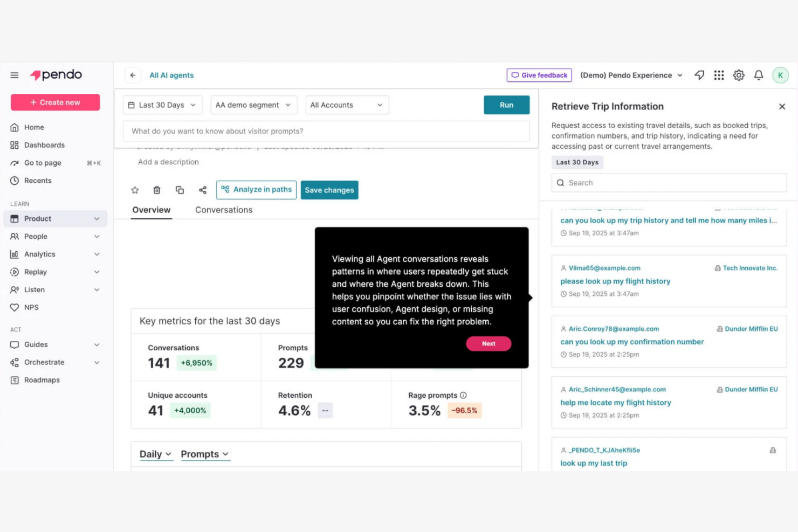Image resolution: width=798 pixels, height=532 pixels.
Task: Close the Retrieve Trip Information panel
Action: 782,107
